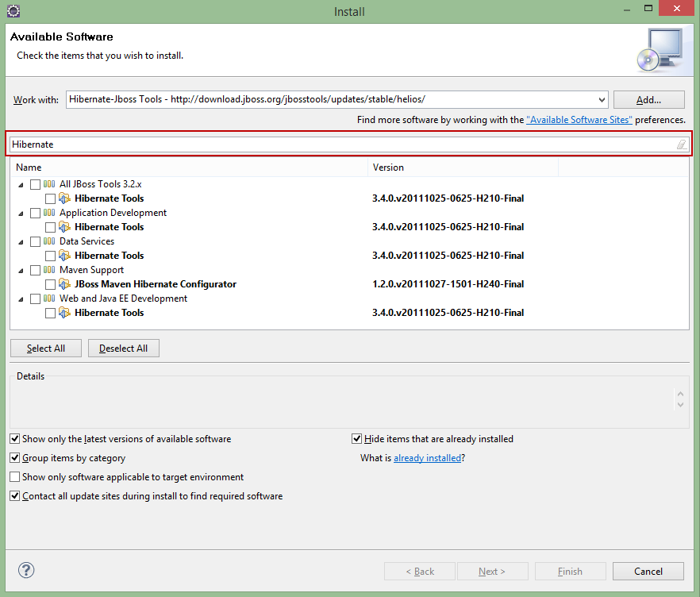Toggle Contact all update sites during install
The height and width of the screenshot is (597, 700).
tap(15, 495)
